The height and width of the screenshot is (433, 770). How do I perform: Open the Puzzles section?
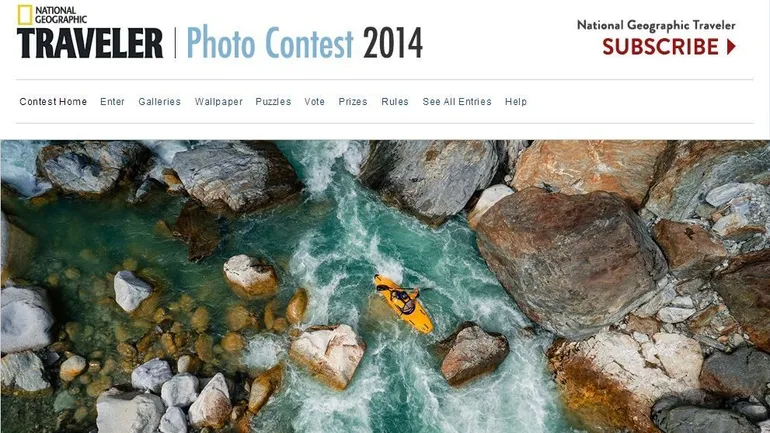pyautogui.click(x=273, y=102)
